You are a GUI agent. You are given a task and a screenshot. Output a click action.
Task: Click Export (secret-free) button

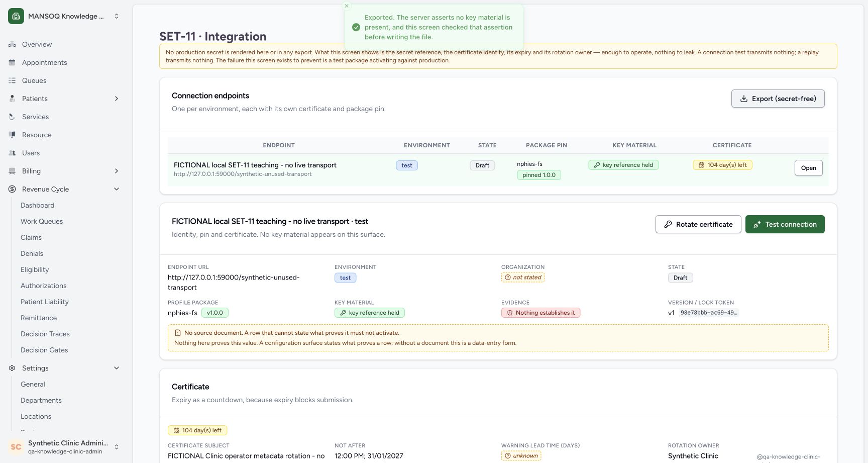click(778, 99)
